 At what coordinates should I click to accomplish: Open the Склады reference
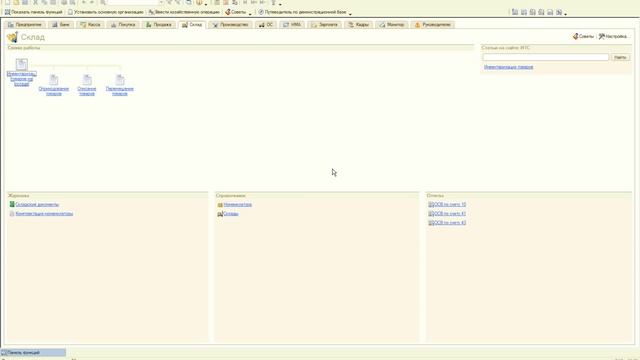pos(231,213)
